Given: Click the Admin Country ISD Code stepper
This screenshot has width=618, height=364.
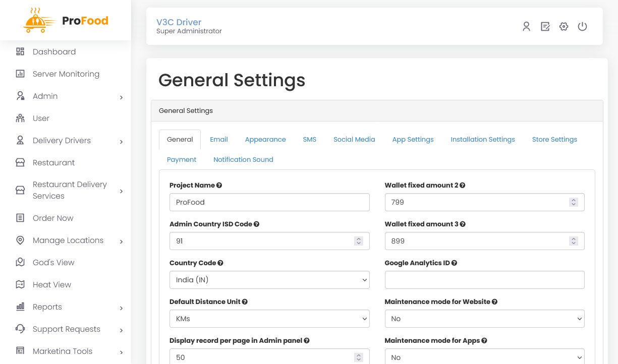Looking at the screenshot, I should (x=358, y=241).
